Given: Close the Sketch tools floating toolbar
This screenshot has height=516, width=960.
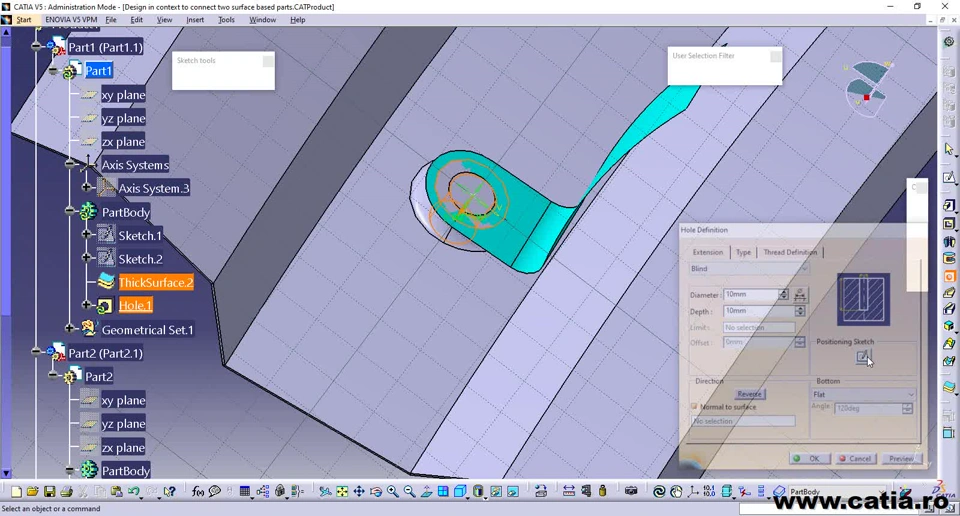Looking at the screenshot, I should tap(268, 61).
